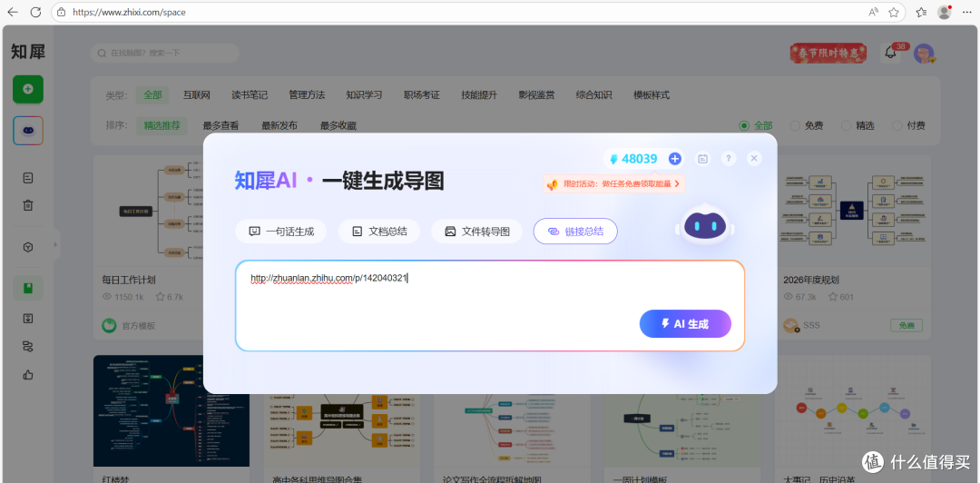Click the zhihu URL text input box

pyautogui.click(x=490, y=305)
